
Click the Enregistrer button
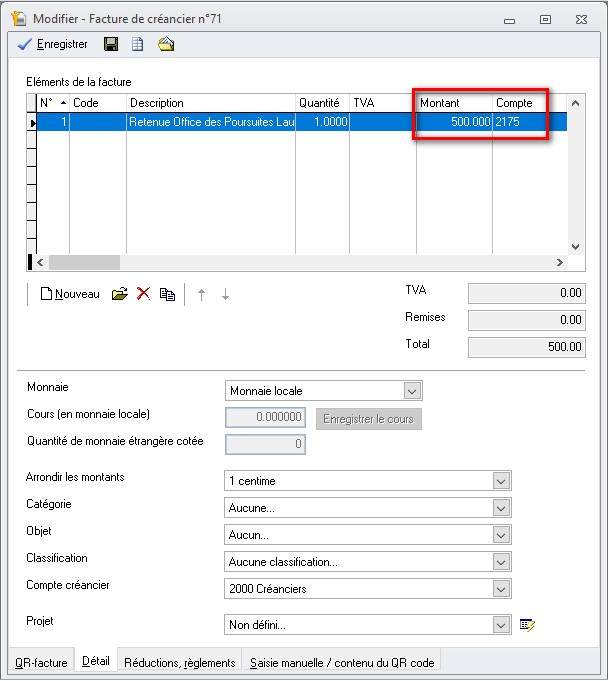[x=53, y=44]
